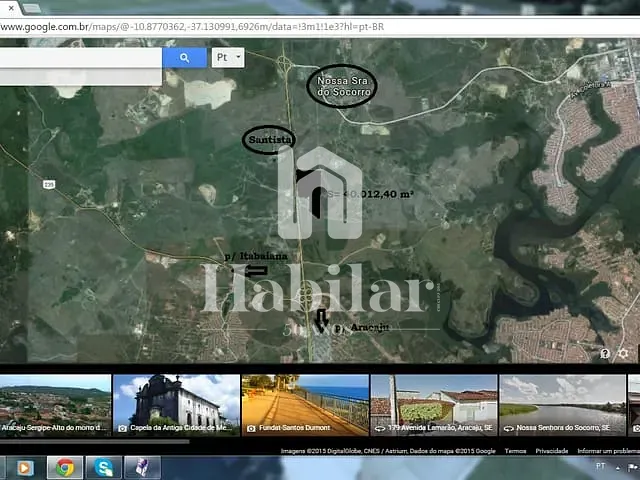The image size is (640, 480).
Task: Open the taskbar app right of Skype
Action: [142, 468]
